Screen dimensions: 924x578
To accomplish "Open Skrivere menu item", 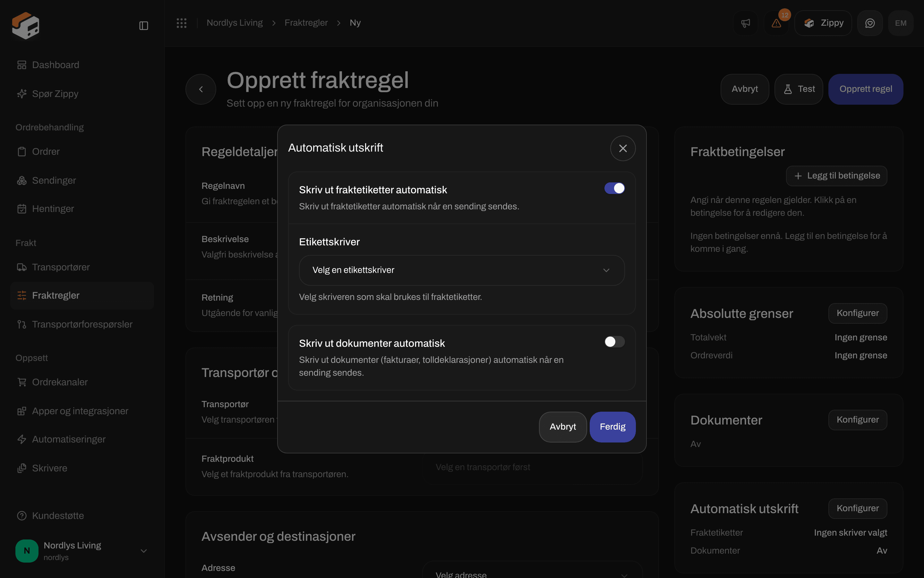I will 82,468.
